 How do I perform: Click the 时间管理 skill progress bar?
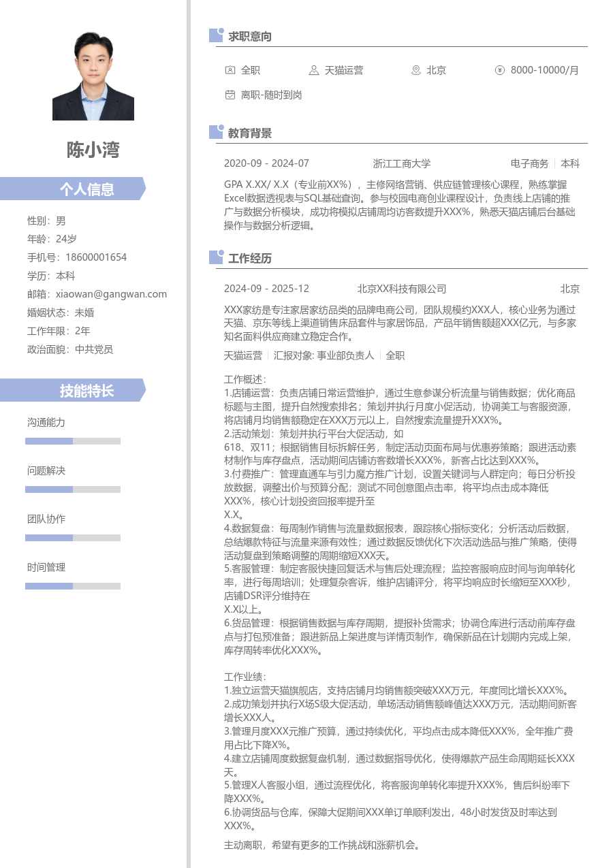tap(72, 585)
